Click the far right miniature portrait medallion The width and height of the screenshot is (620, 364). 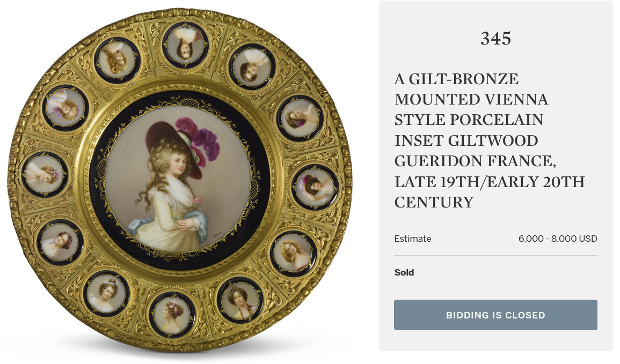click(x=315, y=187)
